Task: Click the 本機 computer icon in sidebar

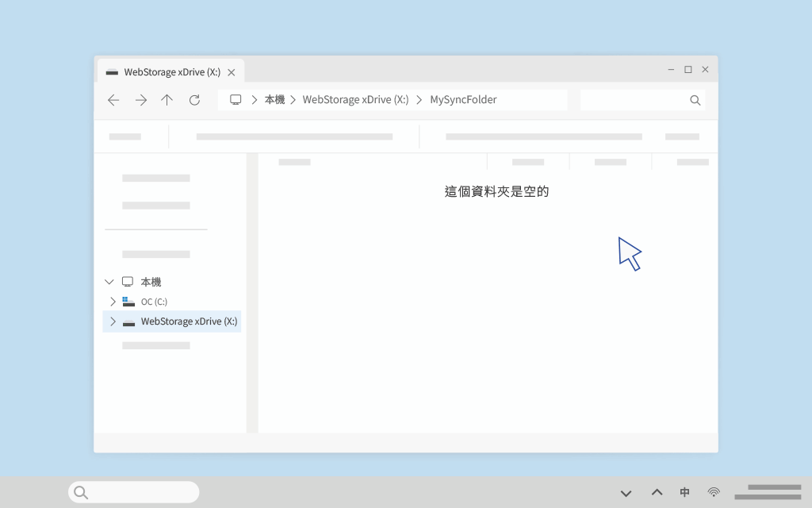Action: pyautogui.click(x=128, y=282)
